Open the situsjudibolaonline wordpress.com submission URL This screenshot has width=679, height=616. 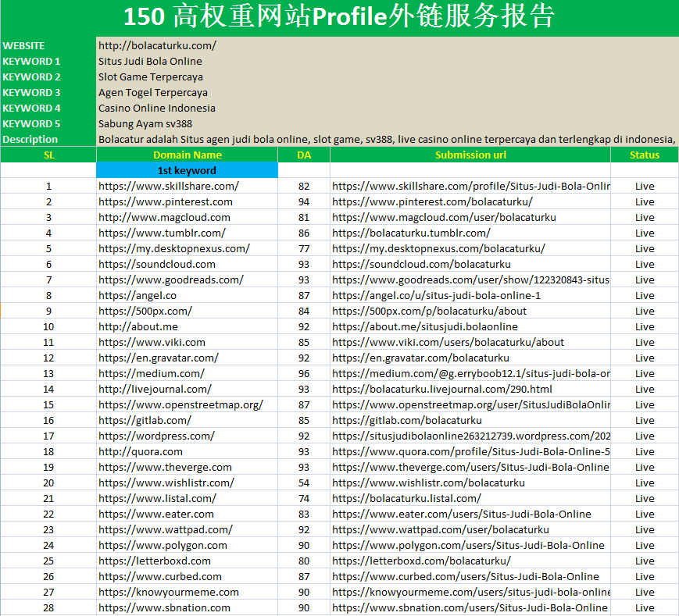pyautogui.click(x=470, y=436)
